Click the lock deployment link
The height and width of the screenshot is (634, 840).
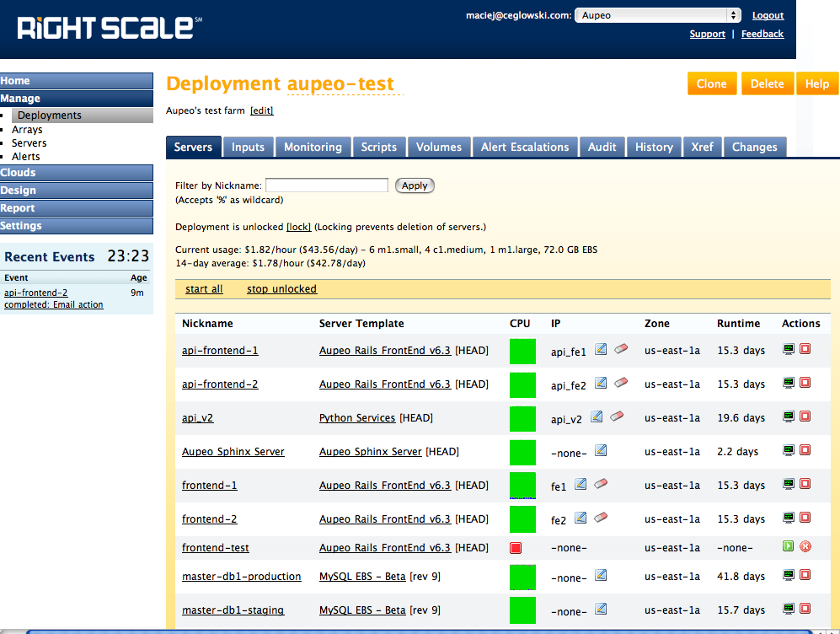pyautogui.click(x=298, y=227)
